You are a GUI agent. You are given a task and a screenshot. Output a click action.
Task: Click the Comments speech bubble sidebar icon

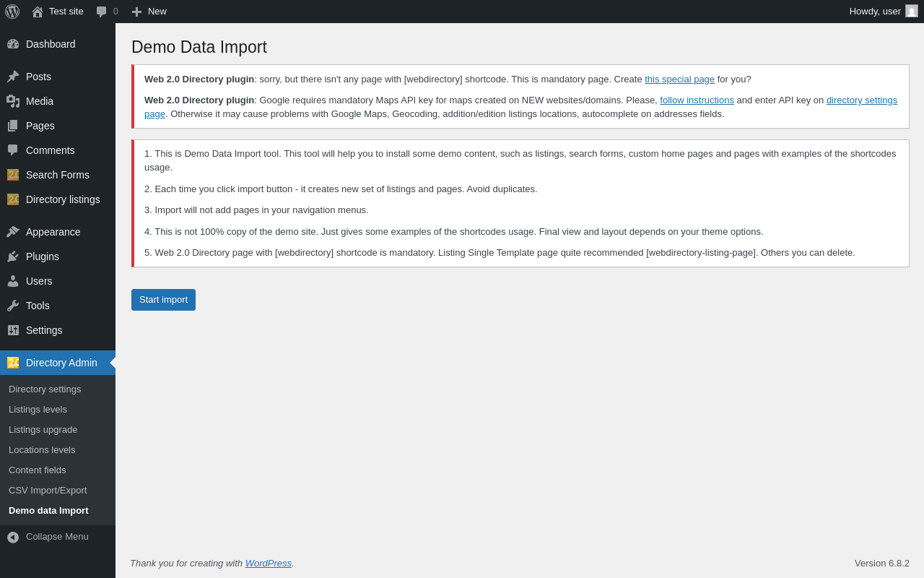(x=13, y=150)
